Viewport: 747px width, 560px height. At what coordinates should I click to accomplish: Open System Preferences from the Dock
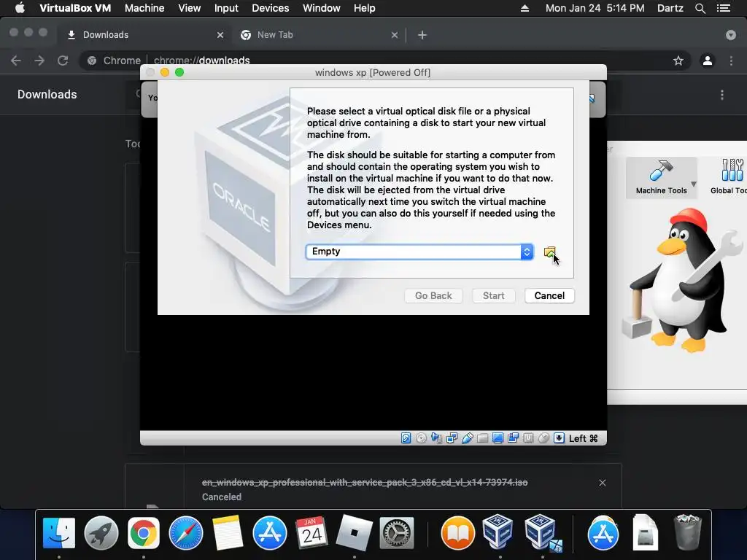396,533
